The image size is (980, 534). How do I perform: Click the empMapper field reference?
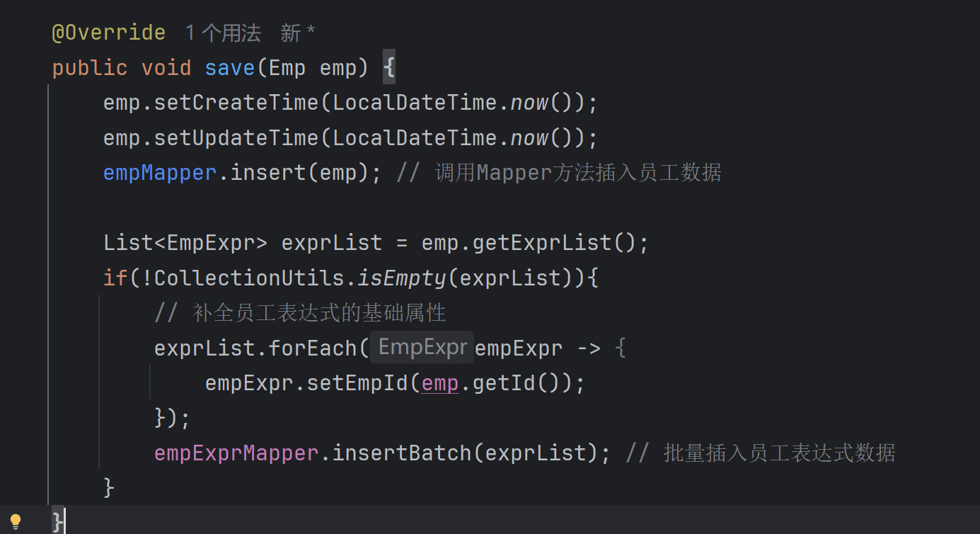[159, 172]
